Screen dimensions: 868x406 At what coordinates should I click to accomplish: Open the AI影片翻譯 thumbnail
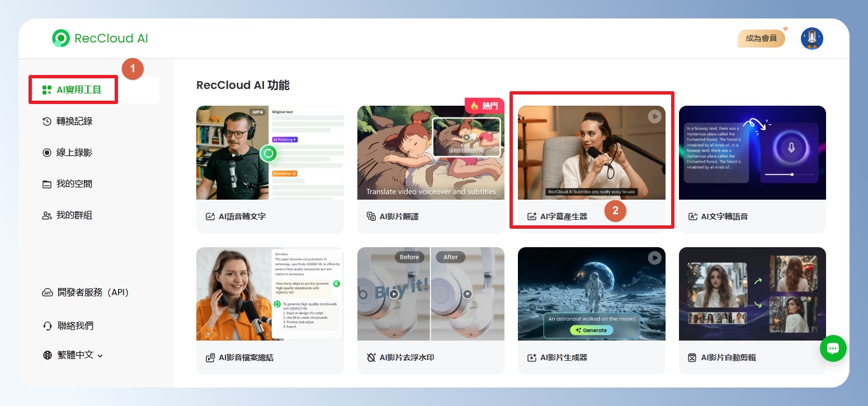431,153
